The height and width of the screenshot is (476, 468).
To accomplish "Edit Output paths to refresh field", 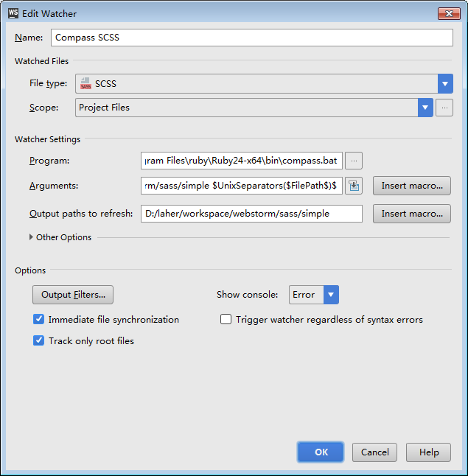I will [251, 214].
